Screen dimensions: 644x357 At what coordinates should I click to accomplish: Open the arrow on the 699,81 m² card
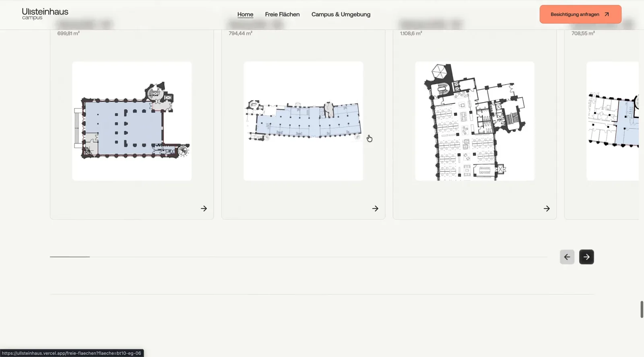point(204,209)
